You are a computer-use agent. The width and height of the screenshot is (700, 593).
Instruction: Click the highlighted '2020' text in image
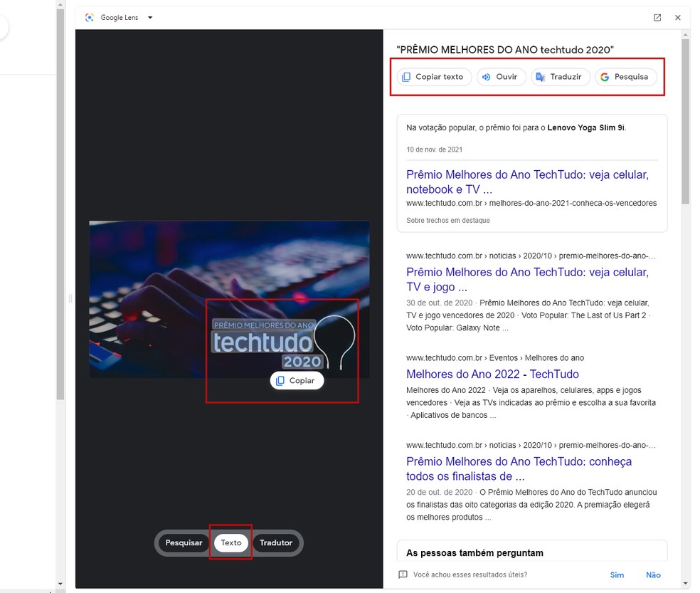[x=302, y=362]
